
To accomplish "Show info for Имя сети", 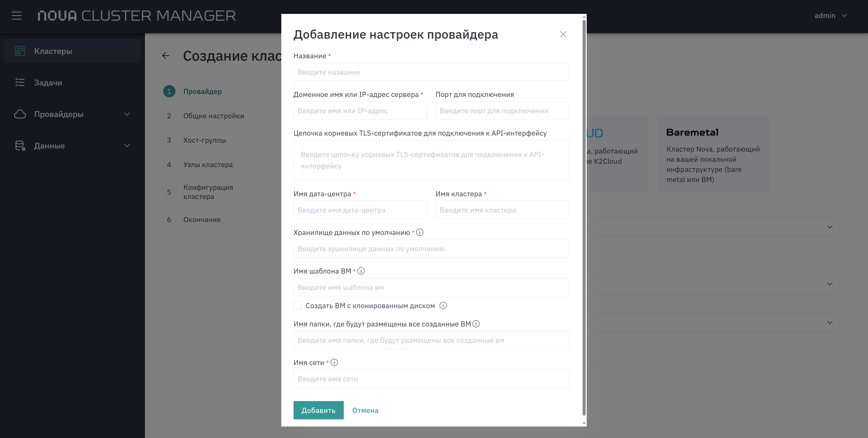I will [x=334, y=362].
